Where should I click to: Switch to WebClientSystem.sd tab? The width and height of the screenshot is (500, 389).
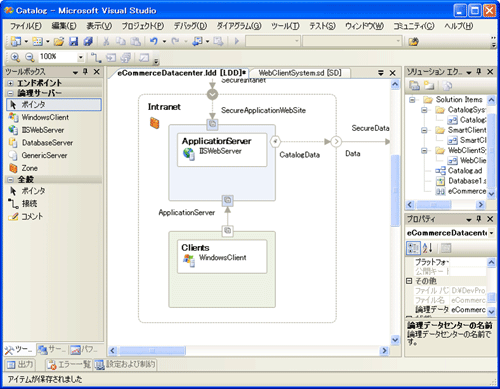[x=300, y=73]
